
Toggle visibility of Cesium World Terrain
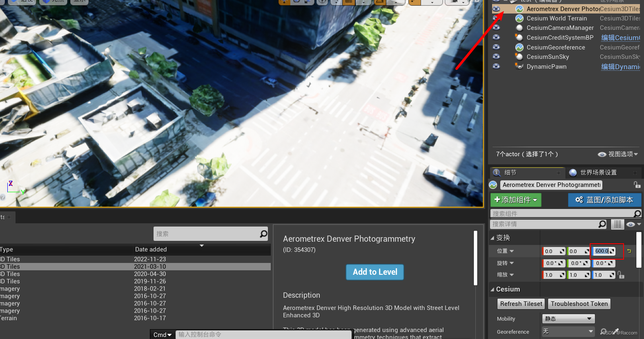tap(496, 18)
